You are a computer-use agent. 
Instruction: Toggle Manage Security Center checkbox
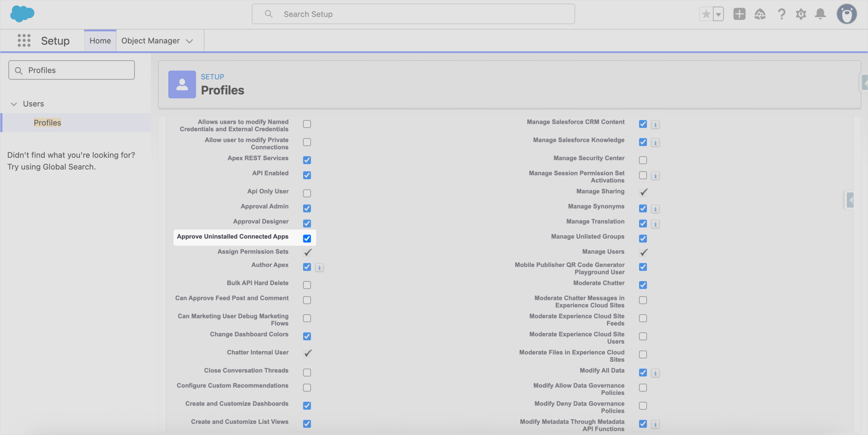coord(643,160)
